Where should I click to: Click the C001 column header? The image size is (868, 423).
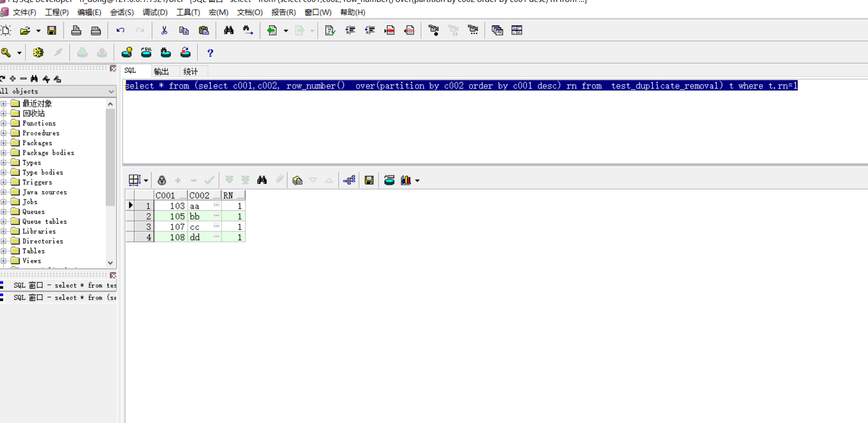[x=170, y=196]
